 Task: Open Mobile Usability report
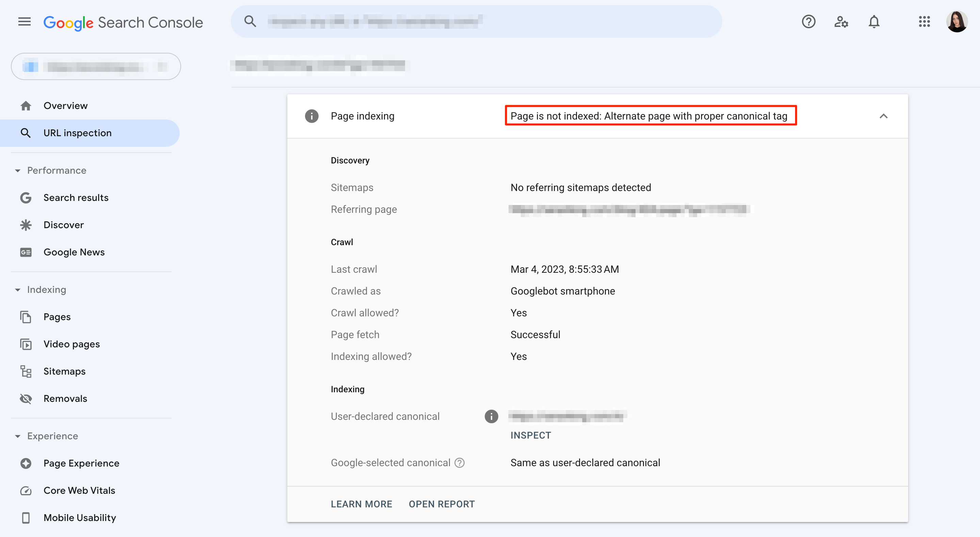pos(90,518)
